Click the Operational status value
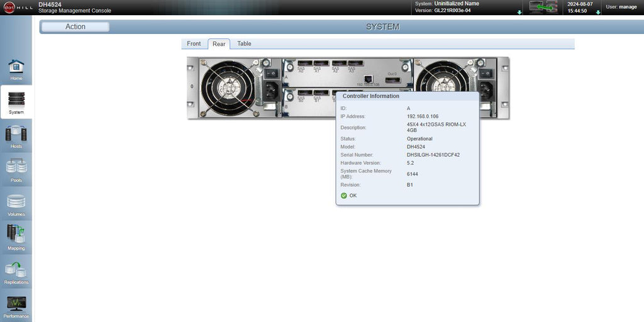The image size is (644, 322). (419, 139)
